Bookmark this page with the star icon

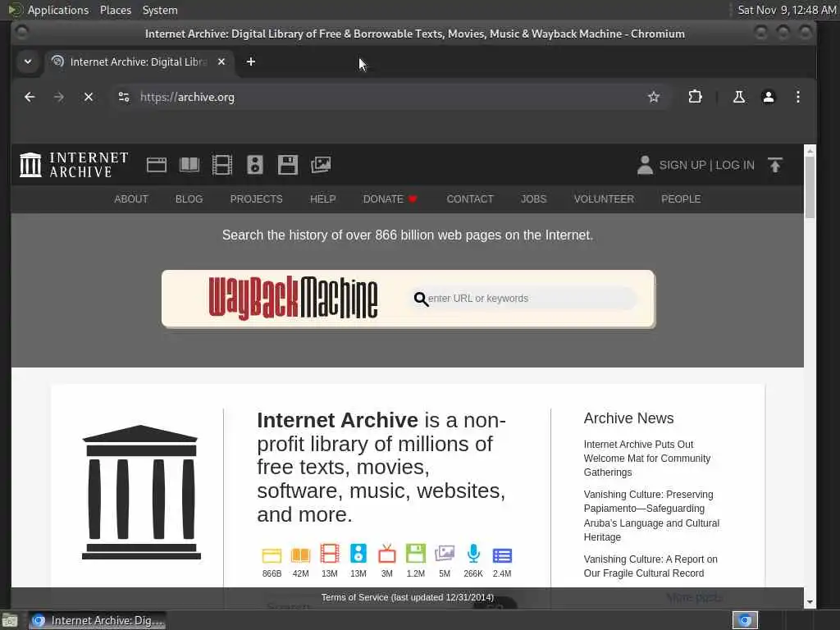654,97
